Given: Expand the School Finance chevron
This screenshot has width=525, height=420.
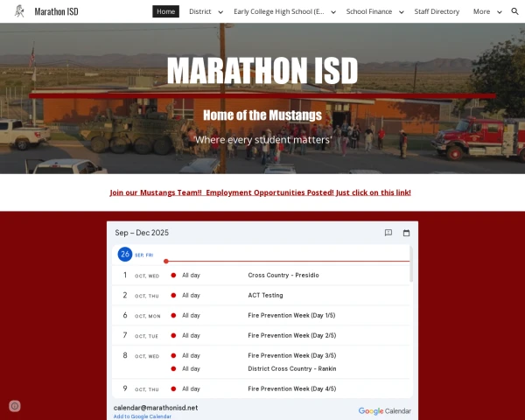Looking at the screenshot, I should point(401,12).
